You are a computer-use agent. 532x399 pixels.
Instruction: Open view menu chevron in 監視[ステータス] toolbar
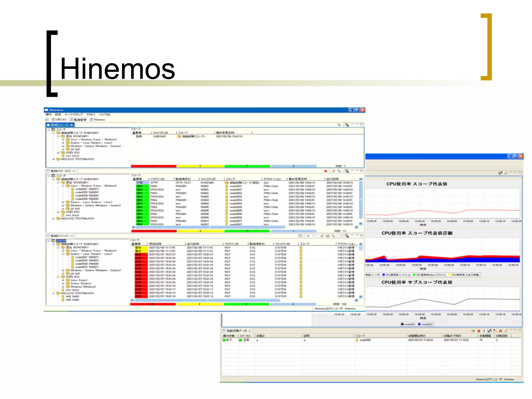click(x=352, y=170)
